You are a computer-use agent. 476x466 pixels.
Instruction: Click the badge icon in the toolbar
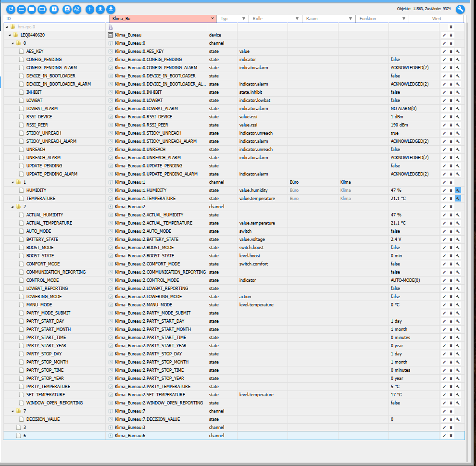pyautogui.click(x=67, y=9)
